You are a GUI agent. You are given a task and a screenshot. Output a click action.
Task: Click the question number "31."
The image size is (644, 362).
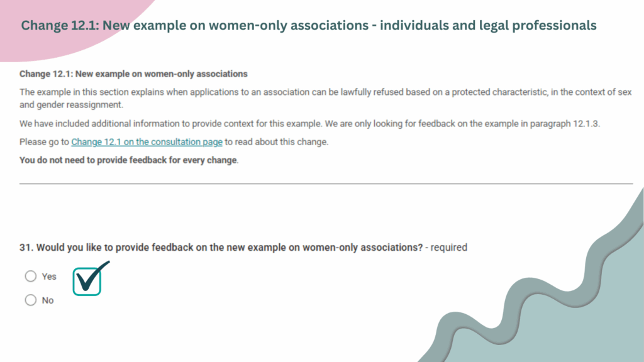tap(26, 248)
